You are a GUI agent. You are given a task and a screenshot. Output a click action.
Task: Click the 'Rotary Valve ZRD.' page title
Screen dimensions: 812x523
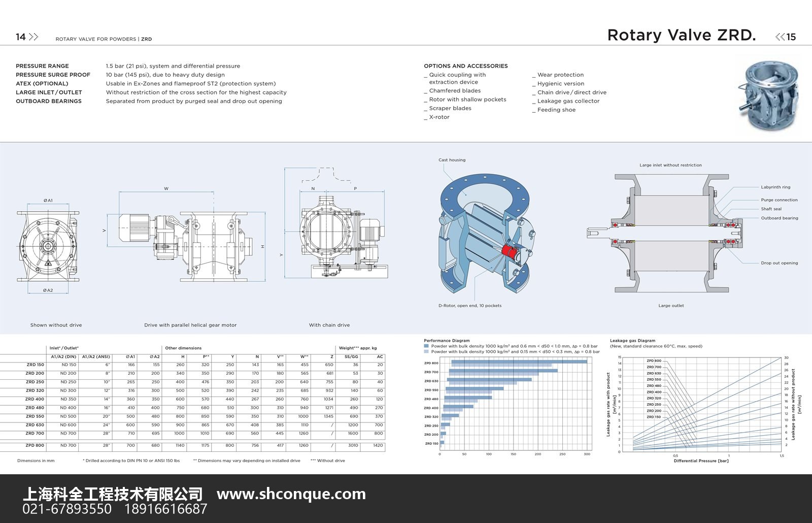(682, 35)
